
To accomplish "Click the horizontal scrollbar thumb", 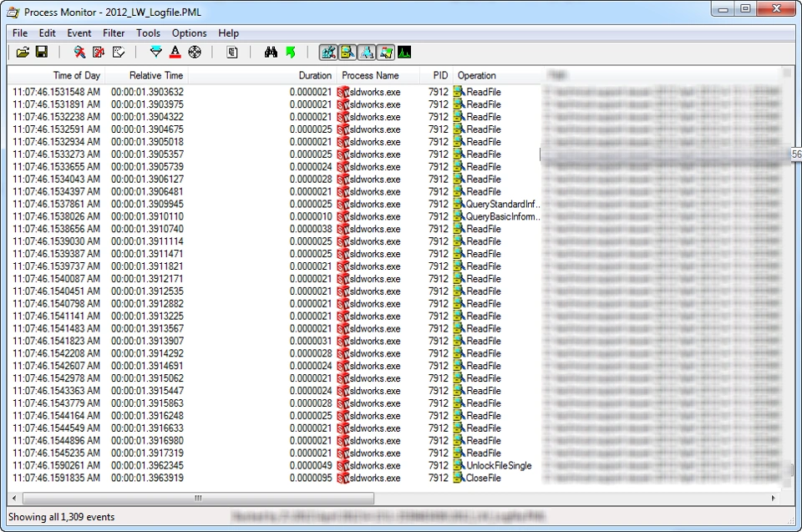I will [199, 498].
